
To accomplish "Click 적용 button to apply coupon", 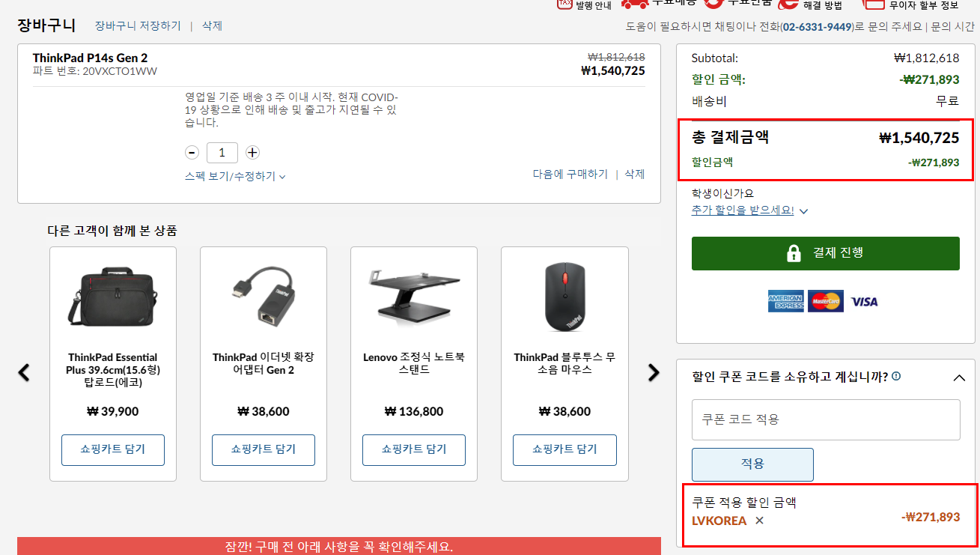I will coord(752,464).
